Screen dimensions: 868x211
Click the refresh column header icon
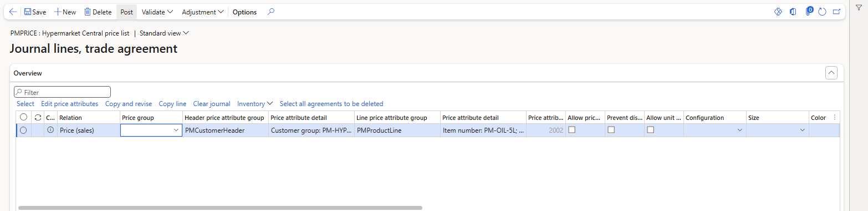coord(38,117)
